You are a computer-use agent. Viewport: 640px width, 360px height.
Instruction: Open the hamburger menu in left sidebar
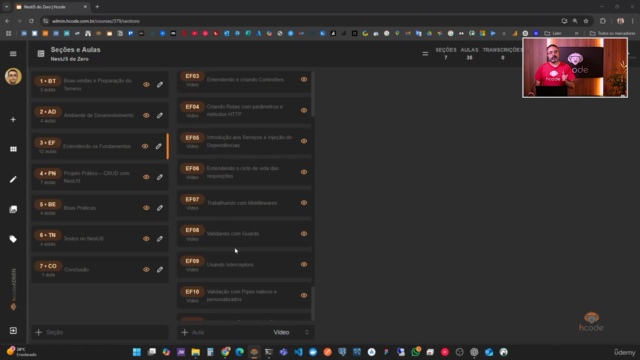(x=13, y=54)
